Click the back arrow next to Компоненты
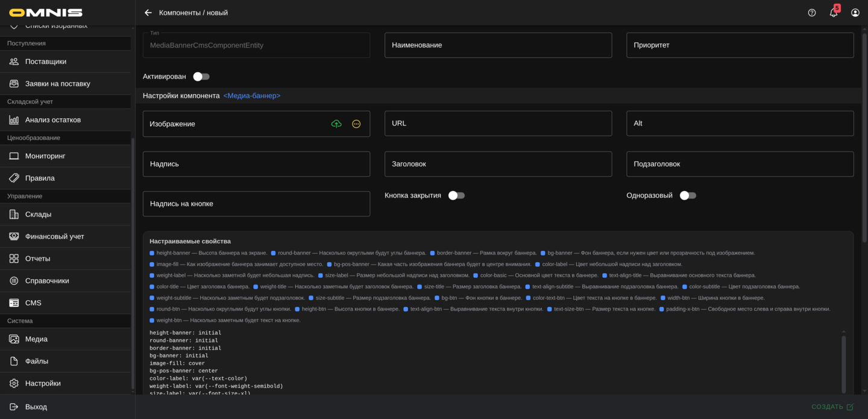This screenshot has height=419, width=868. point(148,13)
